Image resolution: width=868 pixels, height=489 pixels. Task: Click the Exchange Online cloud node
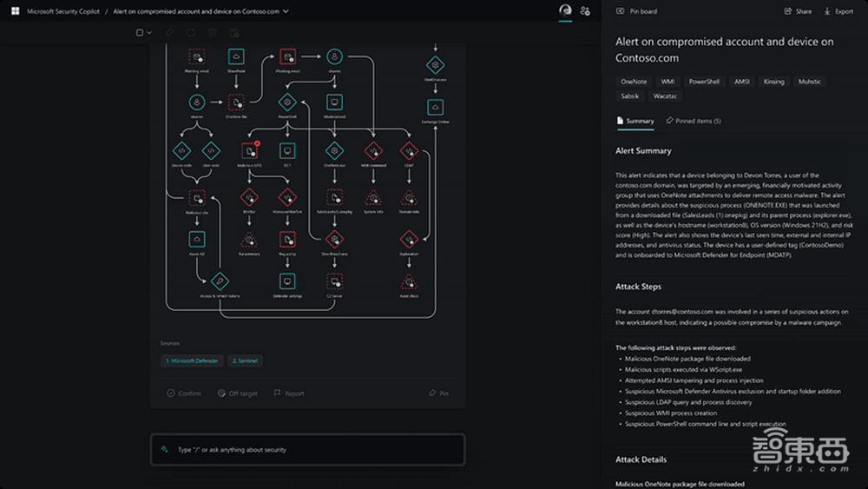435,107
